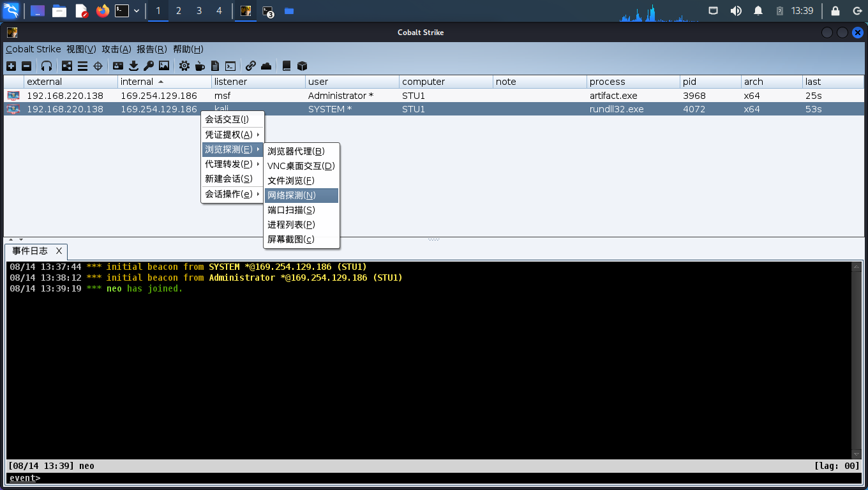Open the Kali applications menu dragon icon
Screen dimensions: 868x490
tap(11, 10)
